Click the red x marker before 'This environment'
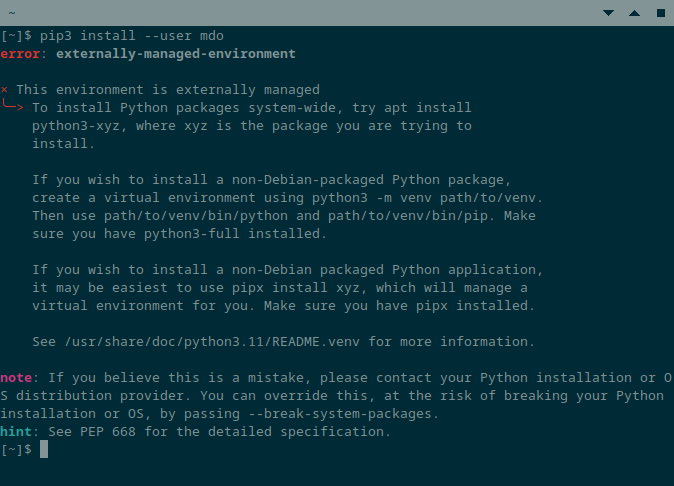674x486 pixels. click(4, 89)
